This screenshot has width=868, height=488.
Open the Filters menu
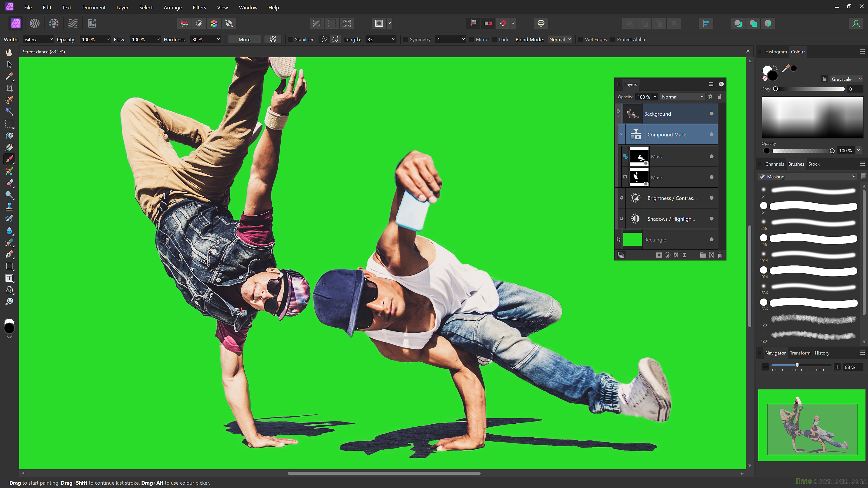pos(199,7)
